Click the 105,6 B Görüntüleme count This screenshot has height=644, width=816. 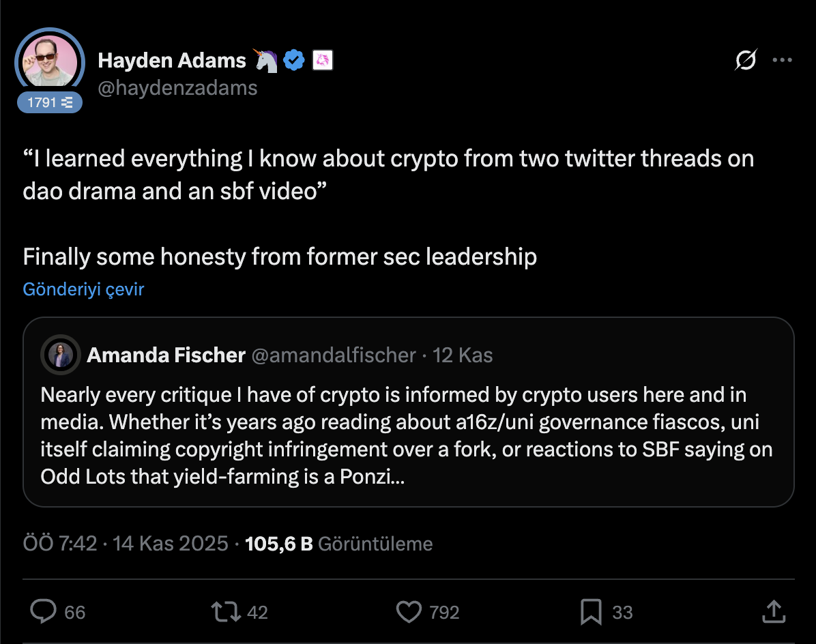pos(338,544)
